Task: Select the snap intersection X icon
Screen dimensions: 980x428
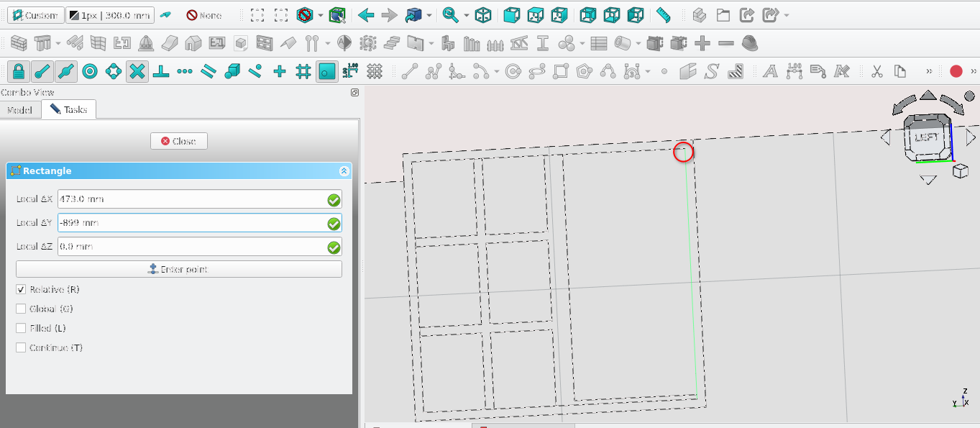Action: (x=137, y=71)
